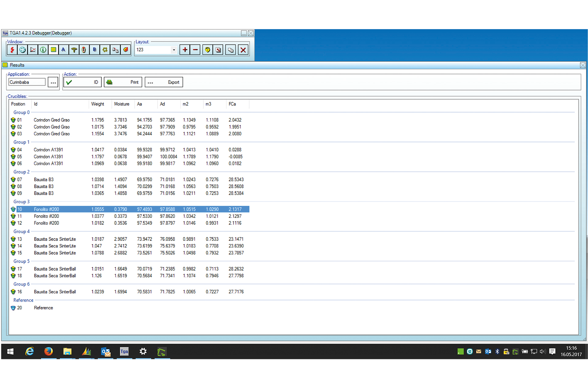588x392 pixels.
Task: Open the graph chart window icon
Action: (x=33, y=50)
